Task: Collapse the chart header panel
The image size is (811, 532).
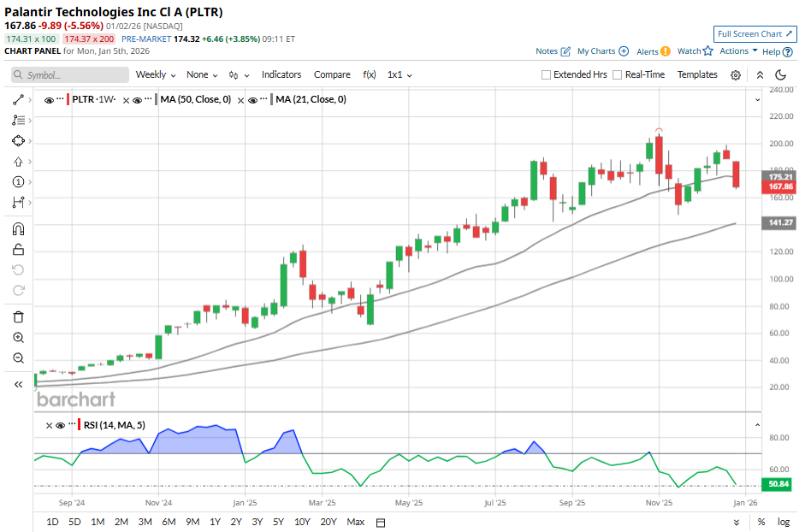Action: (760, 75)
